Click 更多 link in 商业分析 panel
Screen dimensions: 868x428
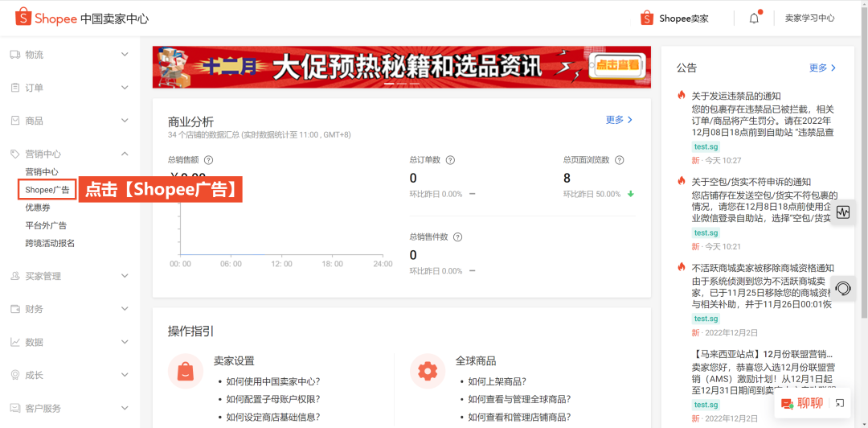click(619, 120)
